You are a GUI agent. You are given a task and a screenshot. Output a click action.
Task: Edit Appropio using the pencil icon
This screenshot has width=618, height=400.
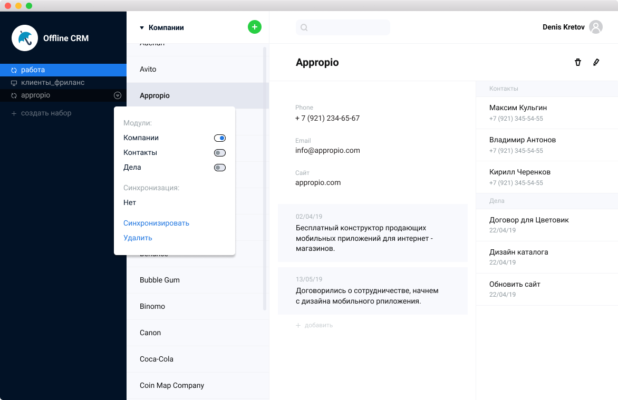tap(596, 62)
